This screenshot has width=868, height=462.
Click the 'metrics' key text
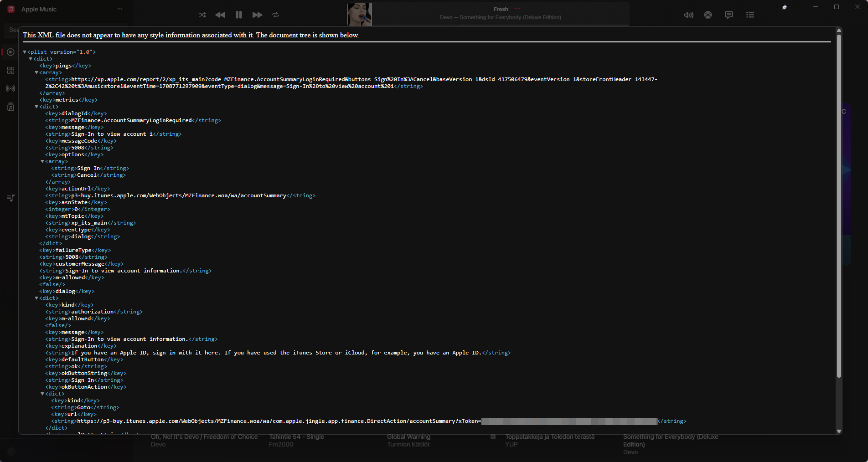(x=67, y=100)
